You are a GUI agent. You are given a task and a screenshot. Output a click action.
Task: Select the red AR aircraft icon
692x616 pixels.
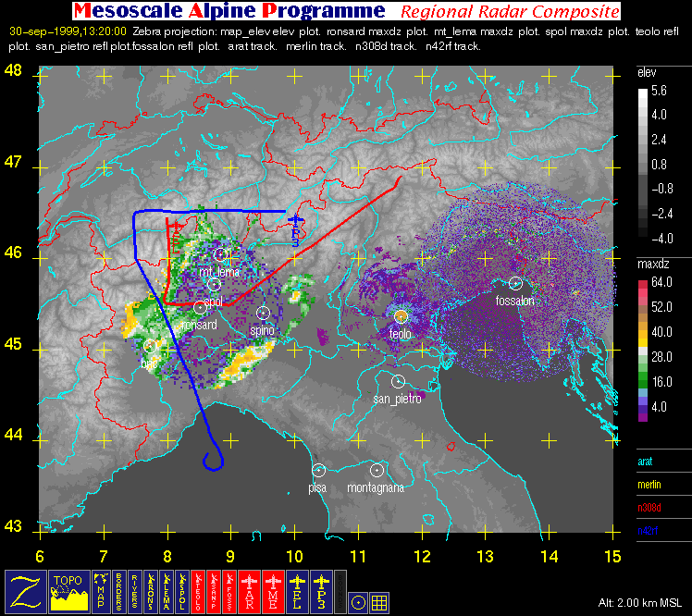tap(251, 591)
